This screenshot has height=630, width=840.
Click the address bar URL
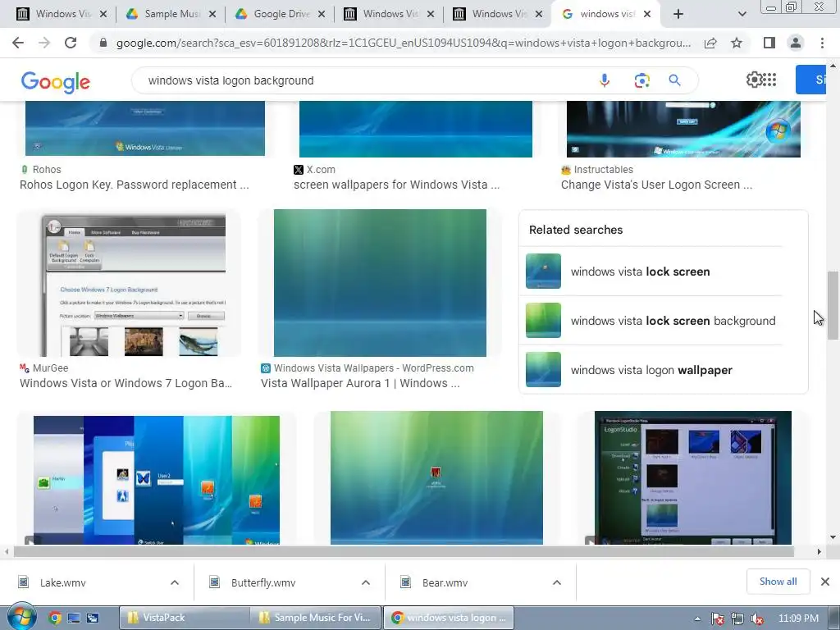point(403,43)
